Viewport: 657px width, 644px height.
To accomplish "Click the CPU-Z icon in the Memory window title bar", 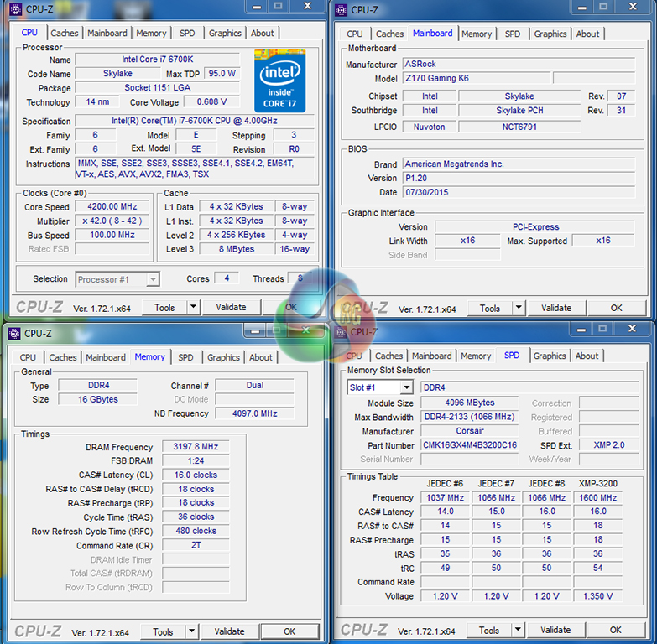I will click(x=14, y=333).
